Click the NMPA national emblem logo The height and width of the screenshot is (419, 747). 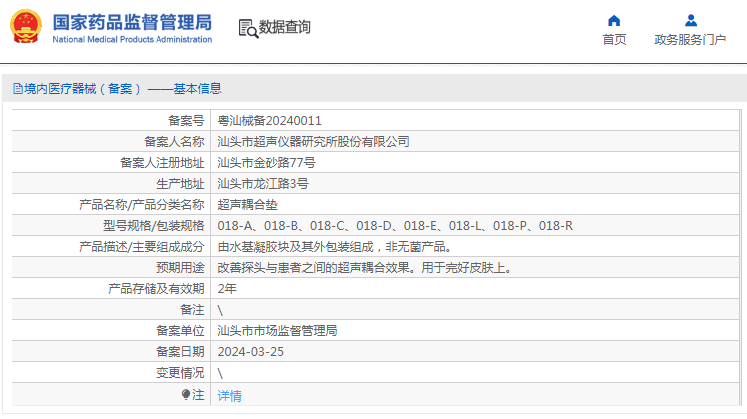click(x=26, y=28)
